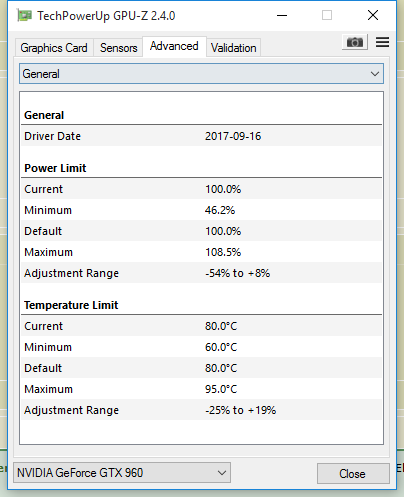Expand the General category dropdown
The height and width of the screenshot is (497, 404).
pyautogui.click(x=201, y=74)
